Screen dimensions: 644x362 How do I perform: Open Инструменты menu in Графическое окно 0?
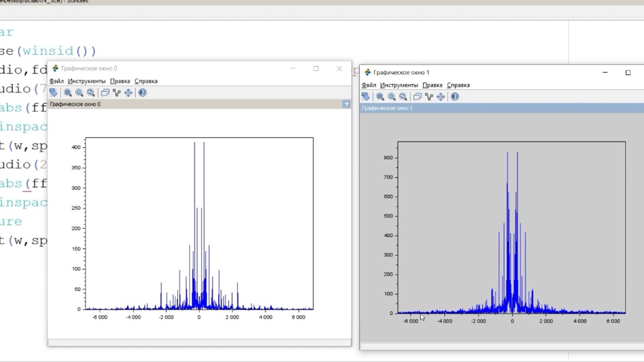pos(86,81)
